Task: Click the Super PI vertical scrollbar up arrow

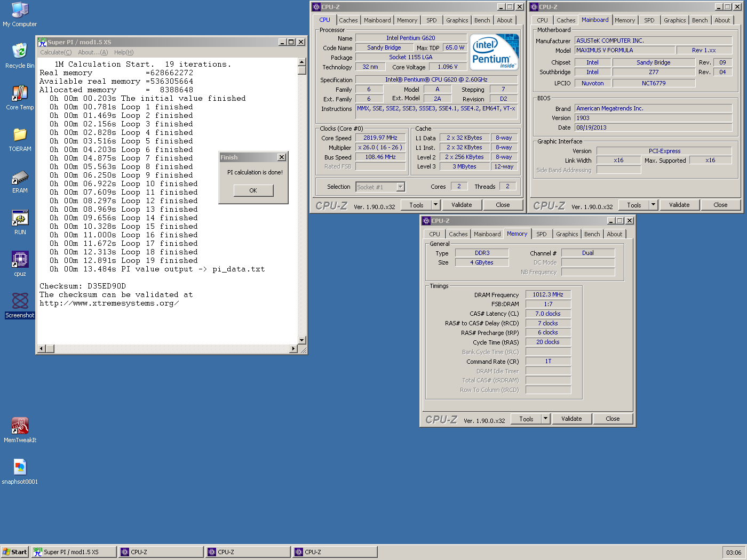Action: [x=302, y=62]
